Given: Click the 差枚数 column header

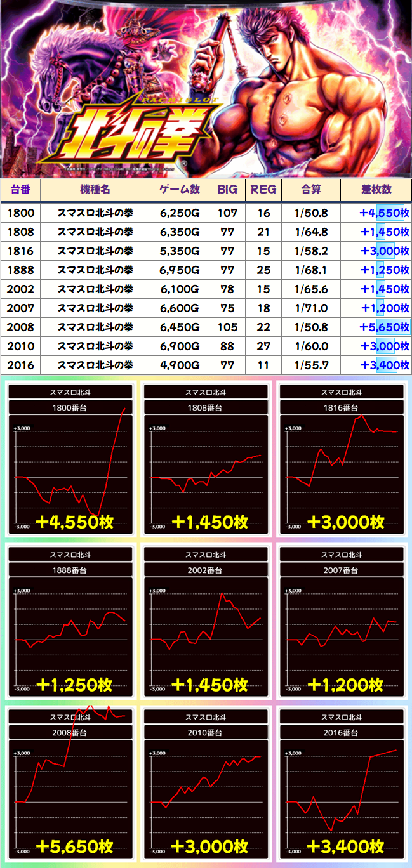Looking at the screenshot, I should coord(376,189).
